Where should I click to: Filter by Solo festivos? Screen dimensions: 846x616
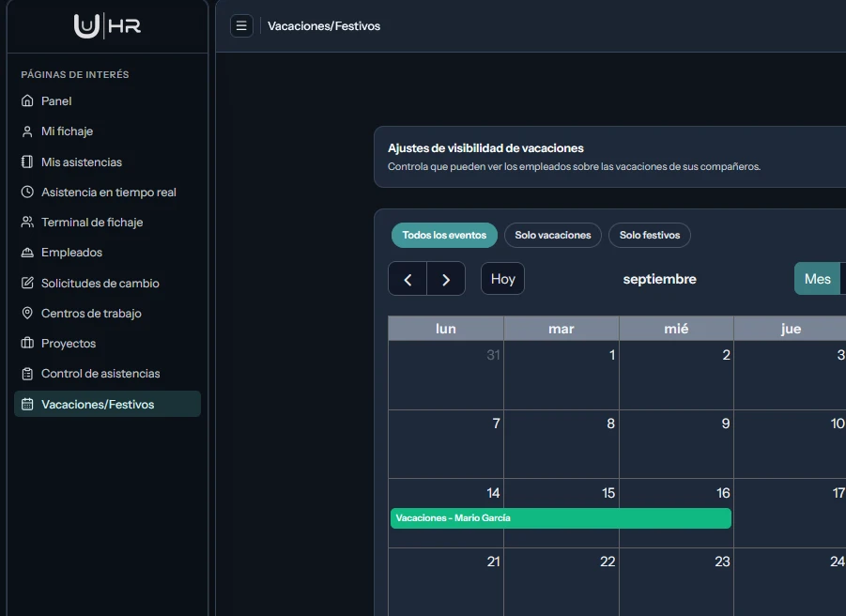(x=650, y=235)
